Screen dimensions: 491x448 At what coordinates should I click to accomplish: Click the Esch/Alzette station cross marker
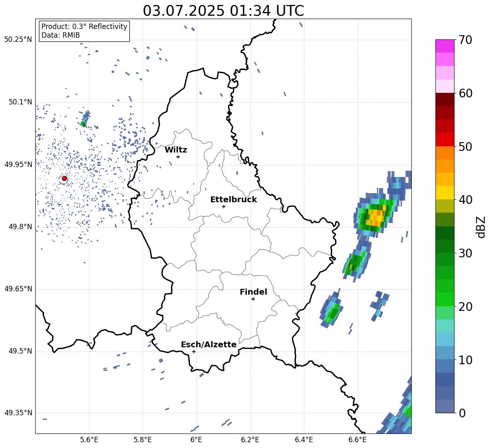(x=194, y=351)
